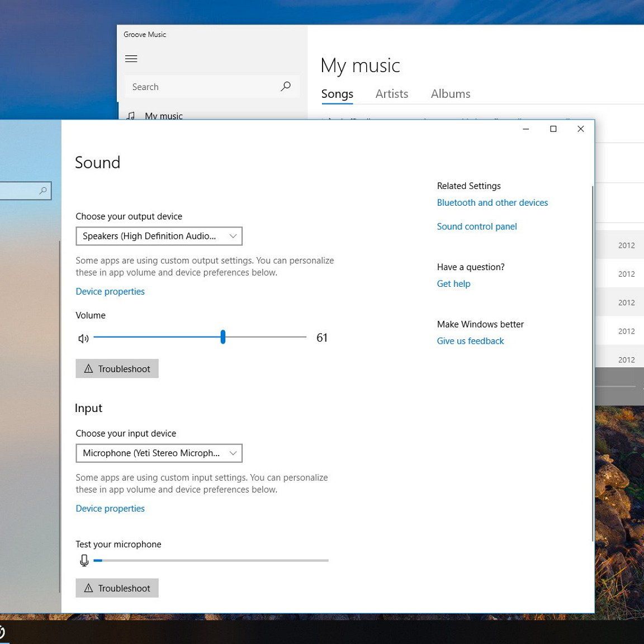The width and height of the screenshot is (644, 644).
Task: Maximize the Sound settings window
Action: pyautogui.click(x=553, y=129)
